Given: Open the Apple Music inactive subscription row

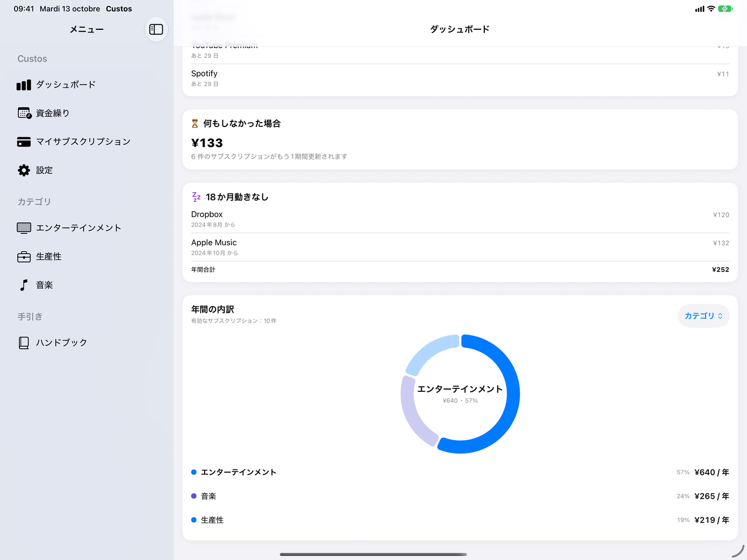Looking at the screenshot, I should 460,247.
